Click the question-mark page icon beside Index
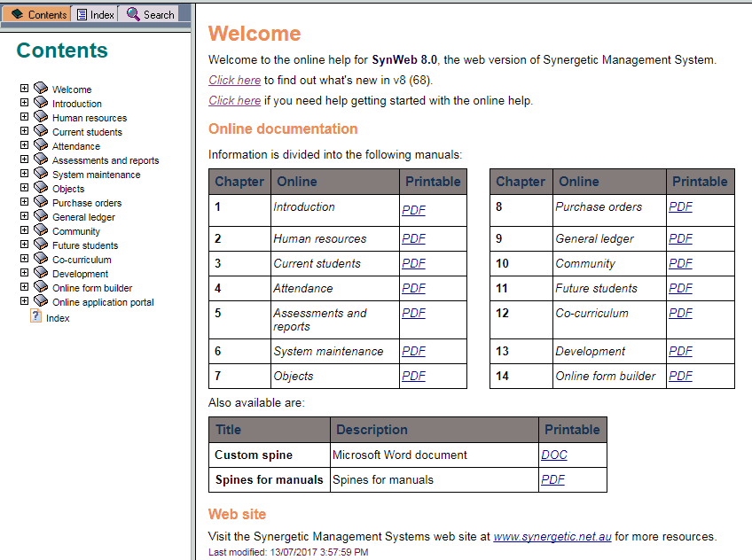 pyautogui.click(x=36, y=316)
